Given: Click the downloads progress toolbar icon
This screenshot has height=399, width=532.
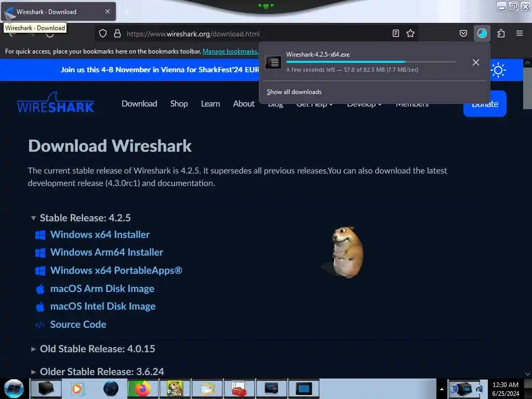Looking at the screenshot, I should tap(482, 33).
